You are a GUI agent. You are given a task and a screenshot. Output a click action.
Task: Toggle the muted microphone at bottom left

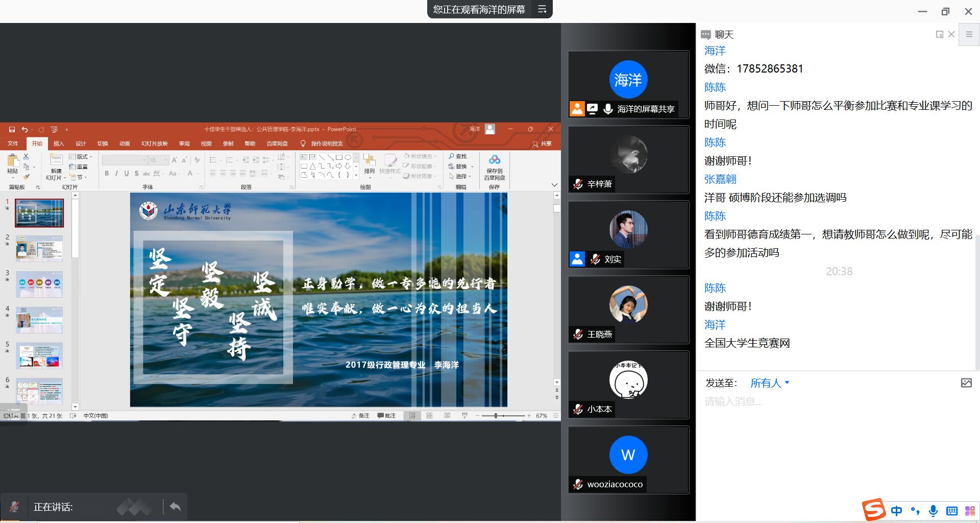pyautogui.click(x=14, y=507)
